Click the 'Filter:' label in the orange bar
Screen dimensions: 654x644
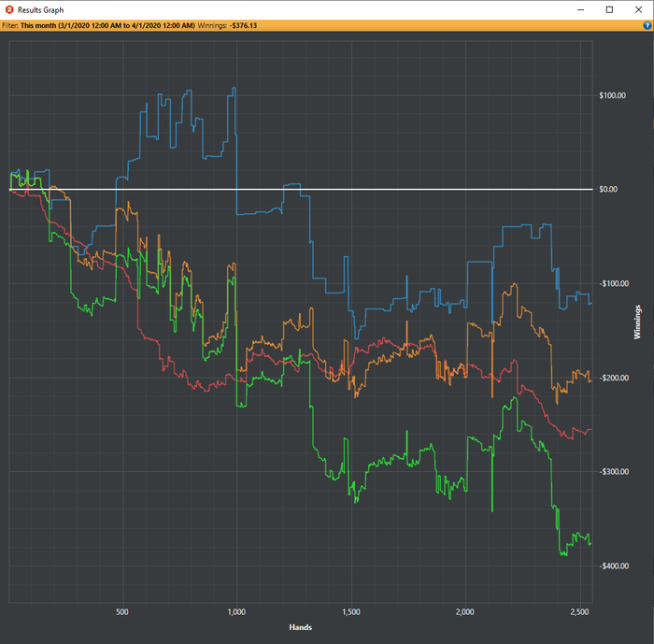click(10, 25)
